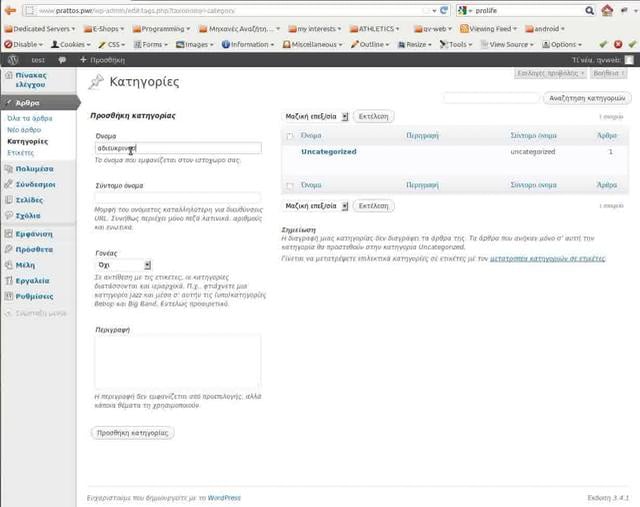Click the Dashboard house icon in sidebar
The height and width of the screenshot is (507, 640).
[9, 75]
